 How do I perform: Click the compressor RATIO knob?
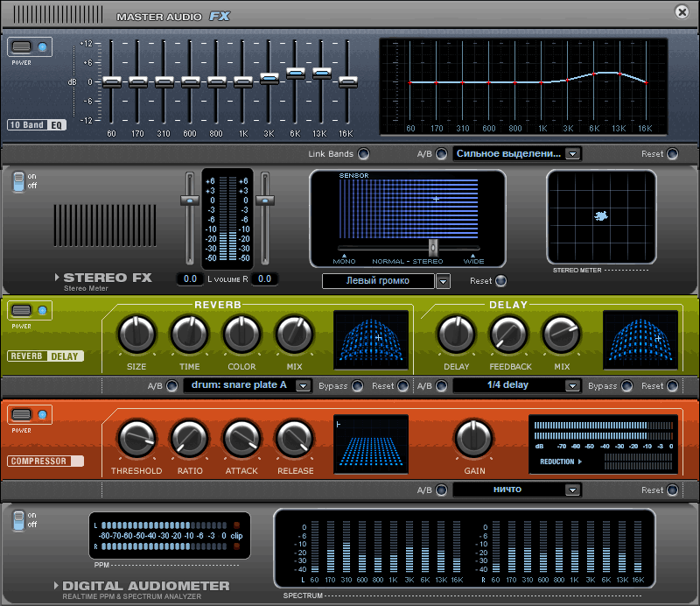(x=190, y=439)
